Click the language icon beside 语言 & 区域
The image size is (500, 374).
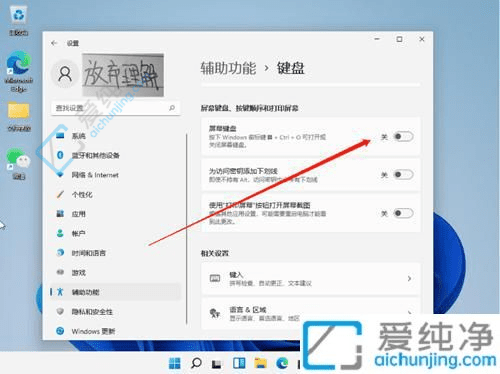pyautogui.click(x=215, y=313)
